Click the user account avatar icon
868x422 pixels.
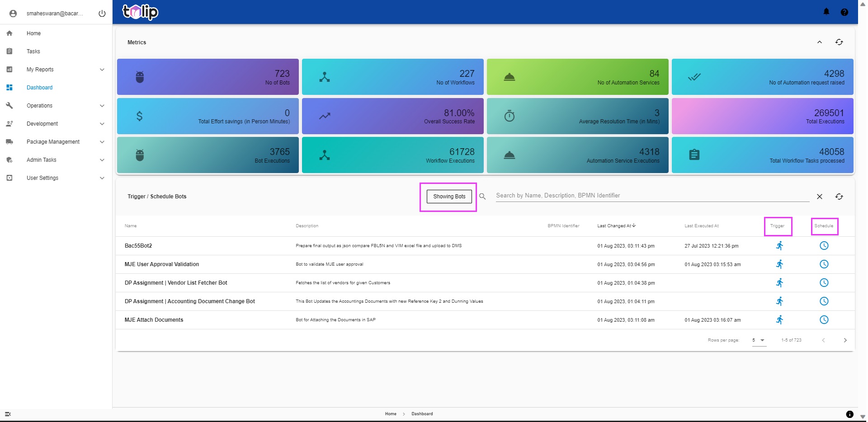pyautogui.click(x=13, y=14)
